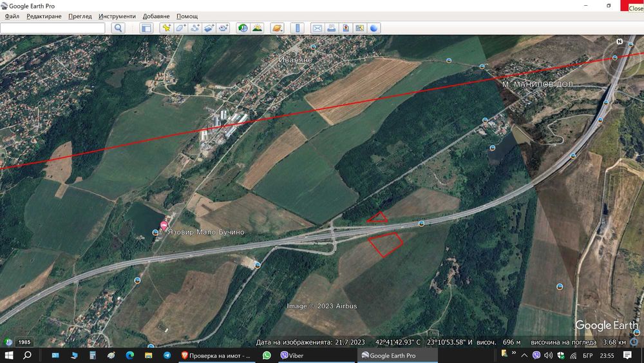Click the Иваняне place label
Viewport: 644px width, 363px height.
tap(296, 60)
